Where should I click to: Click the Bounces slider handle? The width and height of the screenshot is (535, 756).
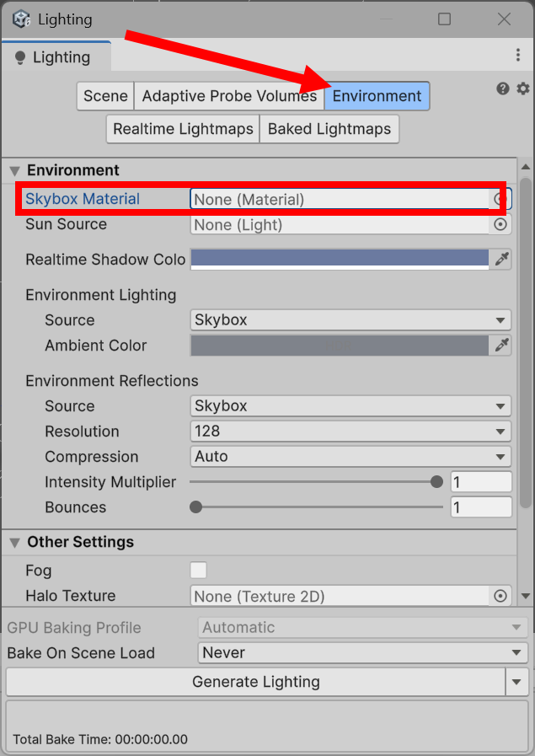click(x=195, y=507)
